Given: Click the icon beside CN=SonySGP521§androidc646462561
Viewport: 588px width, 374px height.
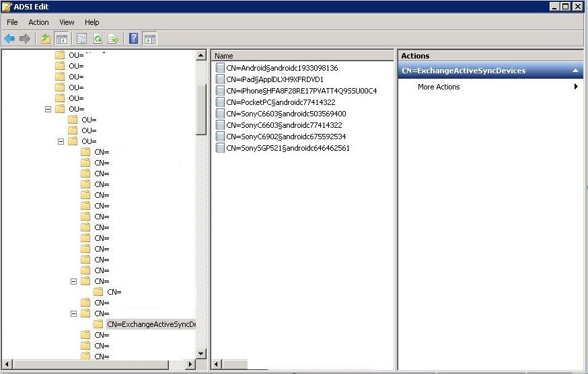Looking at the screenshot, I should [220, 148].
